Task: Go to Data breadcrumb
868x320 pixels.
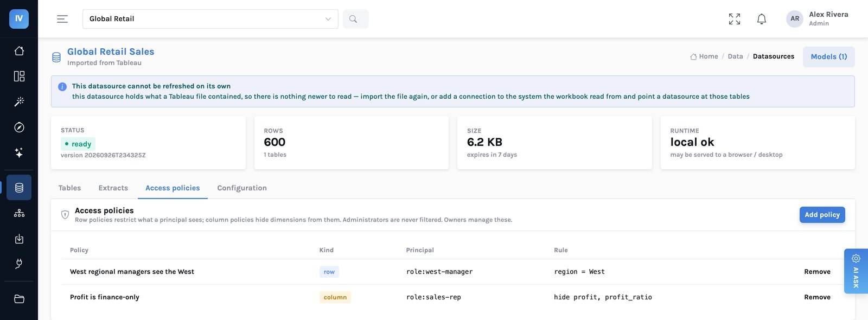Action: click(736, 56)
